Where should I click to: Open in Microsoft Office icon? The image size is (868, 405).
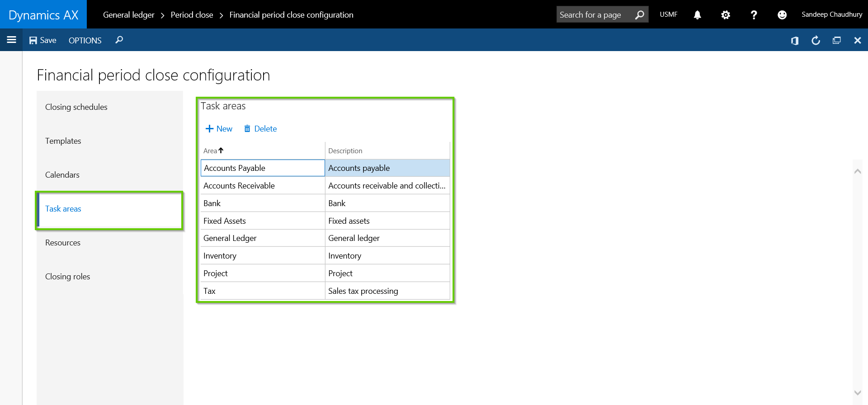(794, 41)
